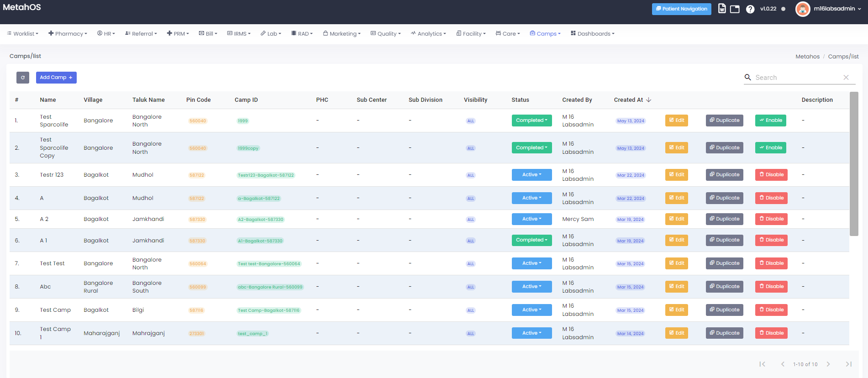
Task: Edit the Test Camp 1 Maharajganj camp
Action: tap(677, 333)
